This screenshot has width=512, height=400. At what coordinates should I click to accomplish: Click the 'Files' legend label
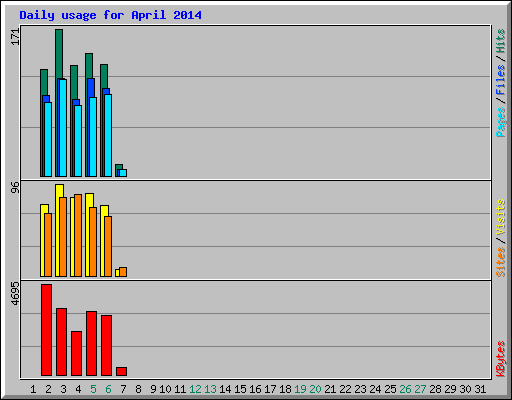coord(501,79)
